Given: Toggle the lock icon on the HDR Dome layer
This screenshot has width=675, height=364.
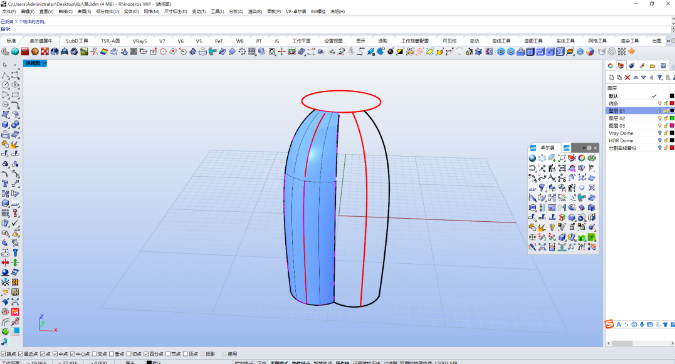Looking at the screenshot, I should coord(666,140).
